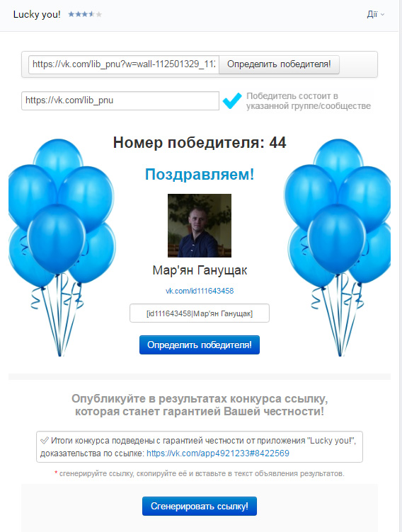Viewport: 402px width, 532px height.
Task: Click the Поздравляем! heading
Action: coord(200,175)
